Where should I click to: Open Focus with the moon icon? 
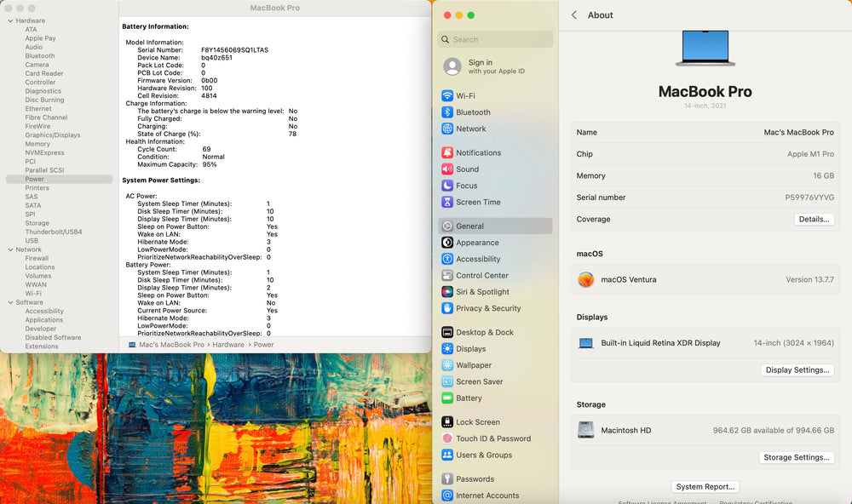[x=447, y=186]
